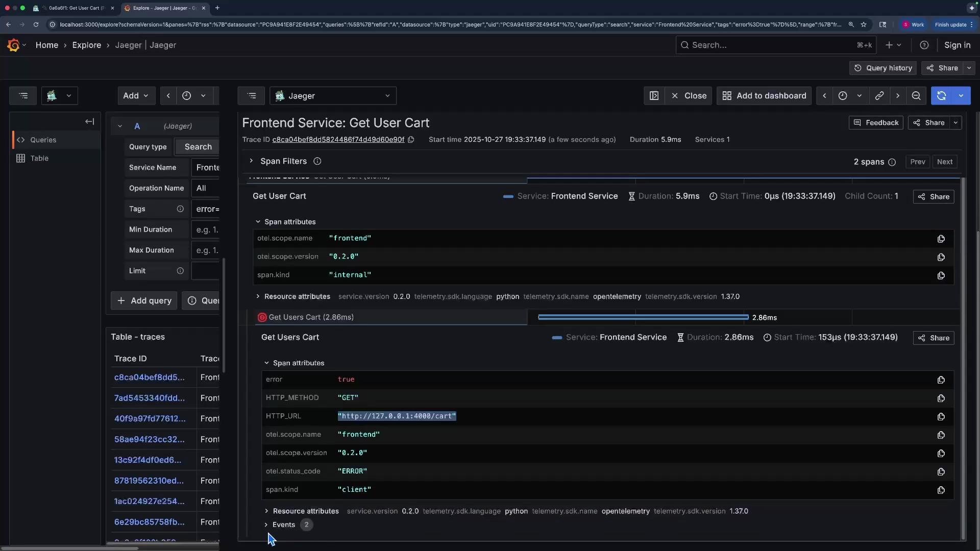980x551 pixels.
Task: Expand Resource attributes of Get Users Cart
Action: (x=266, y=511)
